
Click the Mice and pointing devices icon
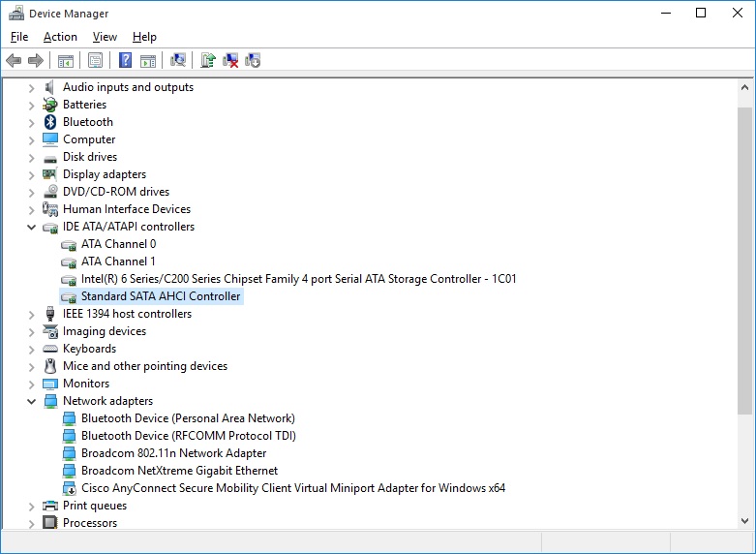(x=50, y=366)
